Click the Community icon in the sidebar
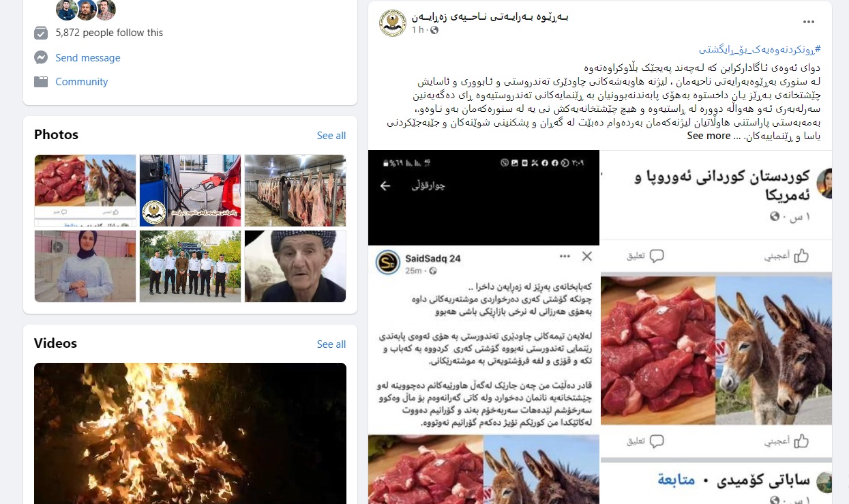 click(x=41, y=81)
